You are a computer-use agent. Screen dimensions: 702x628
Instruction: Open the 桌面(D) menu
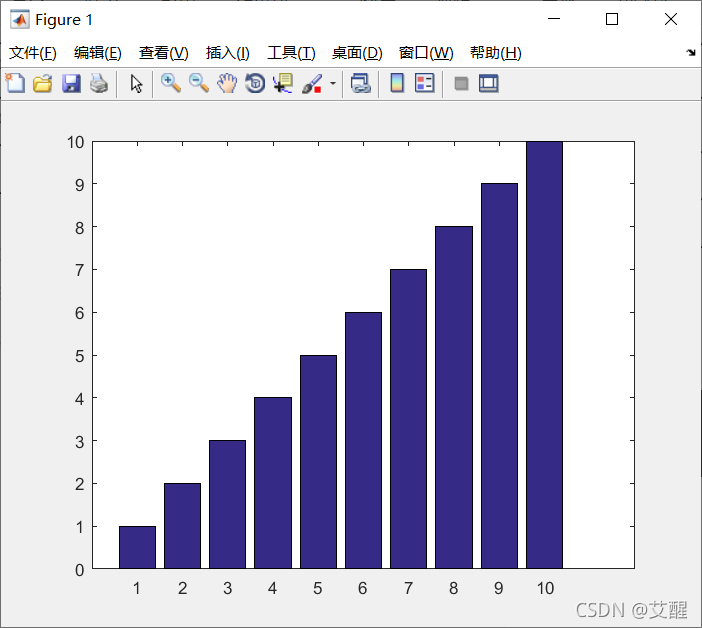tap(357, 53)
